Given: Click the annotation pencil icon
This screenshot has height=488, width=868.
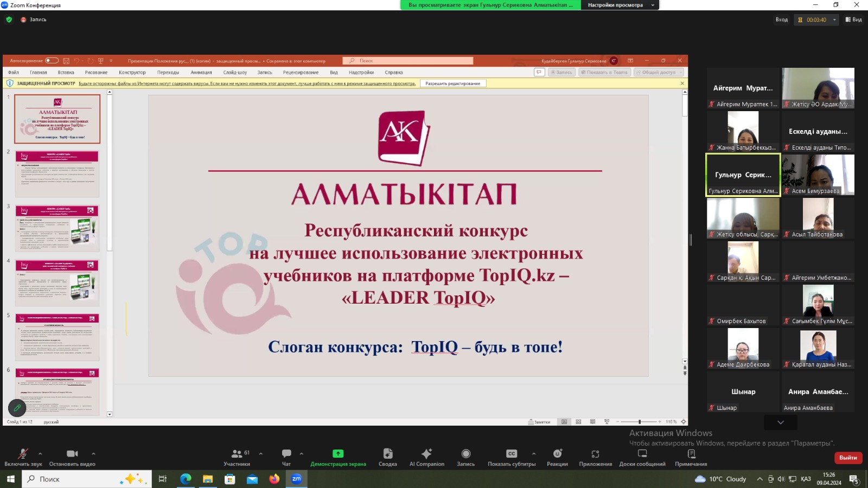Looking at the screenshot, I should click(17, 408).
